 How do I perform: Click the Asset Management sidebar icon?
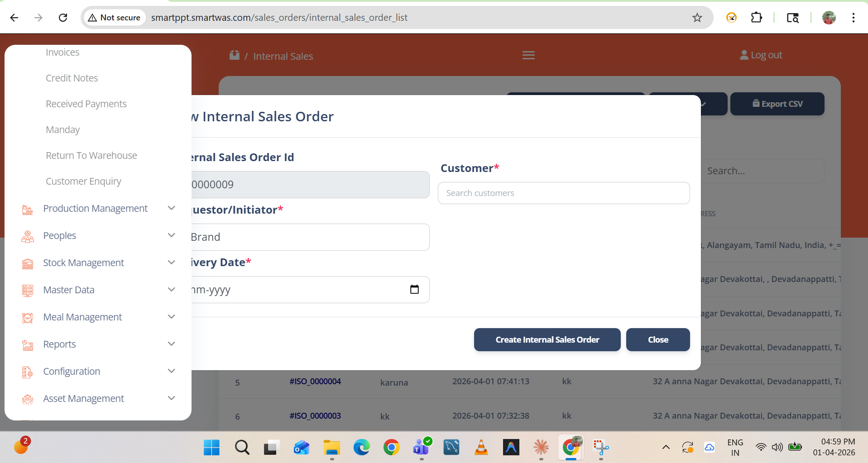point(28,399)
